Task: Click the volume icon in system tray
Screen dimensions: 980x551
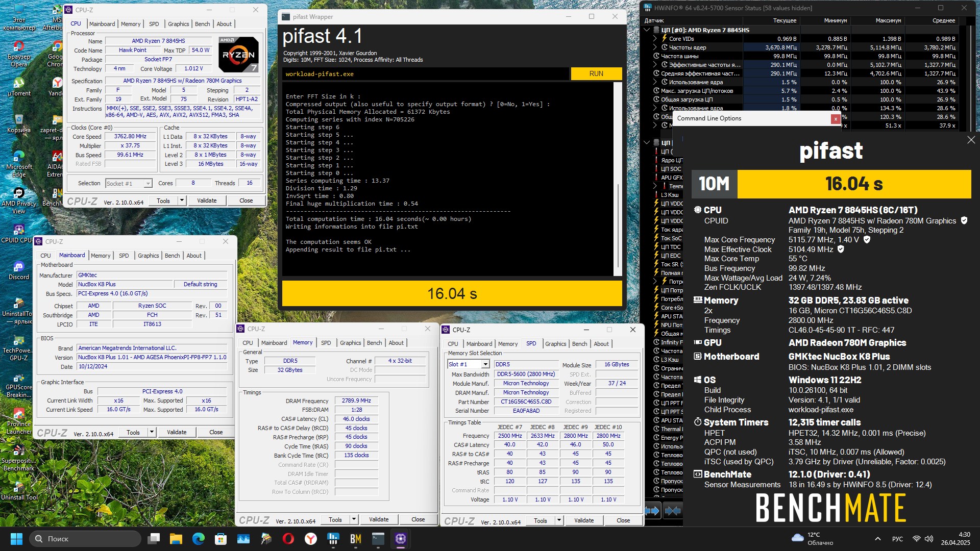Action: (929, 539)
